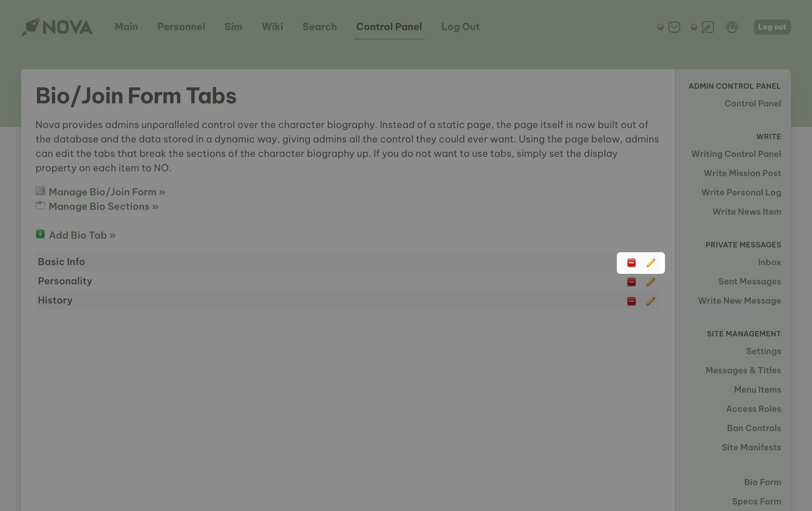The height and width of the screenshot is (511, 812).
Task: Click the Access Roles sidebar link
Action: coord(753,408)
